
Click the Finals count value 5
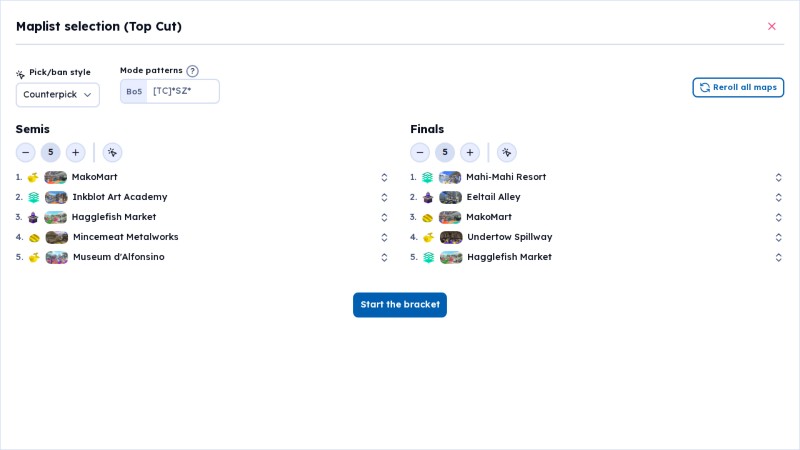[x=445, y=152]
